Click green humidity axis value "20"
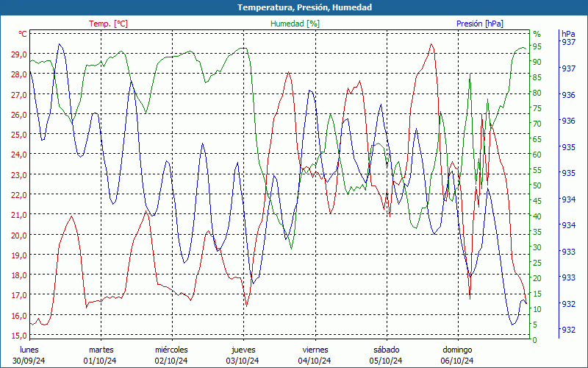This screenshot has height=368, width=588. point(537,278)
